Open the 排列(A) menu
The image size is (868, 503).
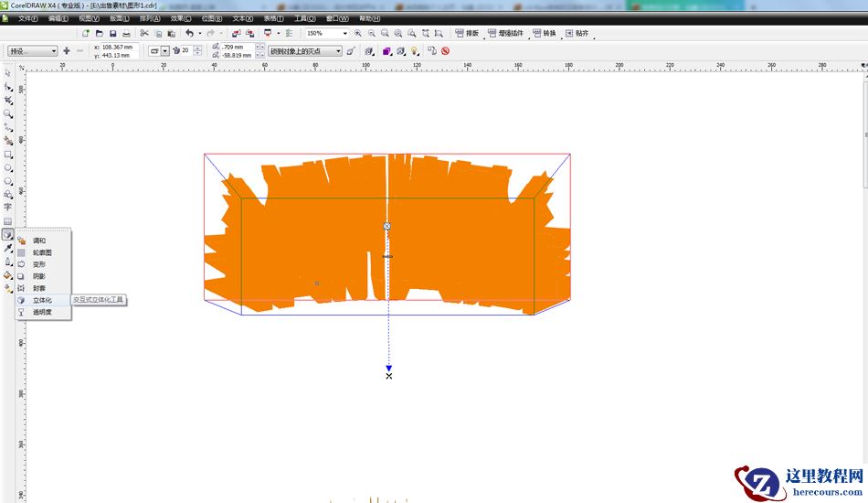coord(150,18)
